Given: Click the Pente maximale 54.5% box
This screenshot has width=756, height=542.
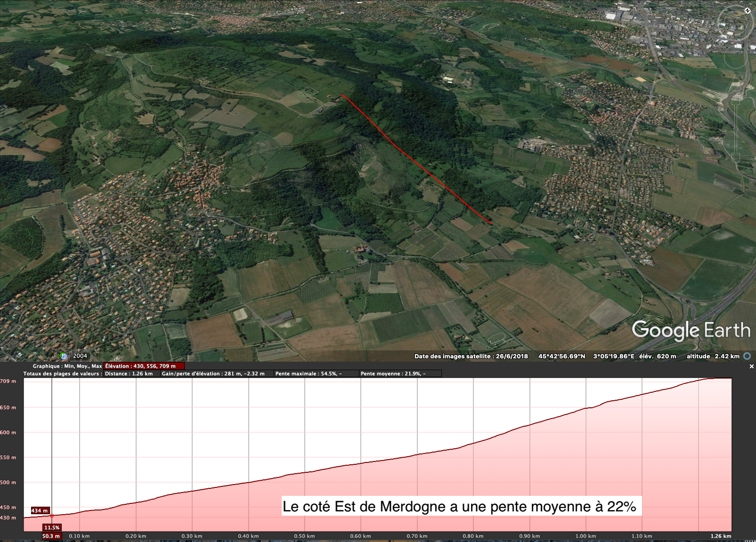Looking at the screenshot, I should tap(309, 373).
